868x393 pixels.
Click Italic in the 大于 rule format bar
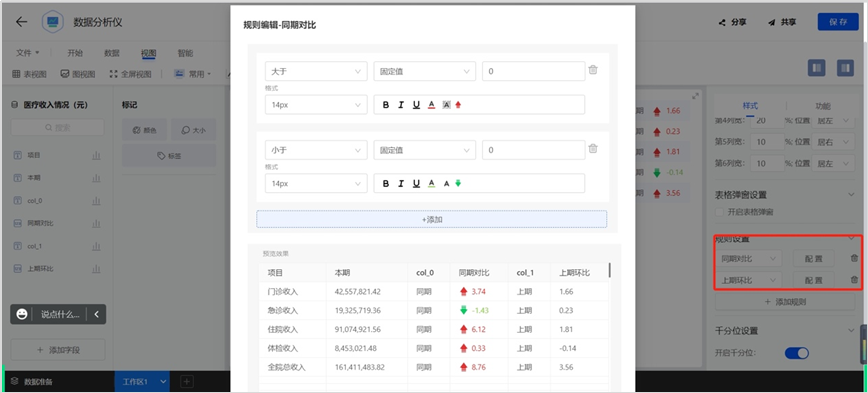coord(401,105)
